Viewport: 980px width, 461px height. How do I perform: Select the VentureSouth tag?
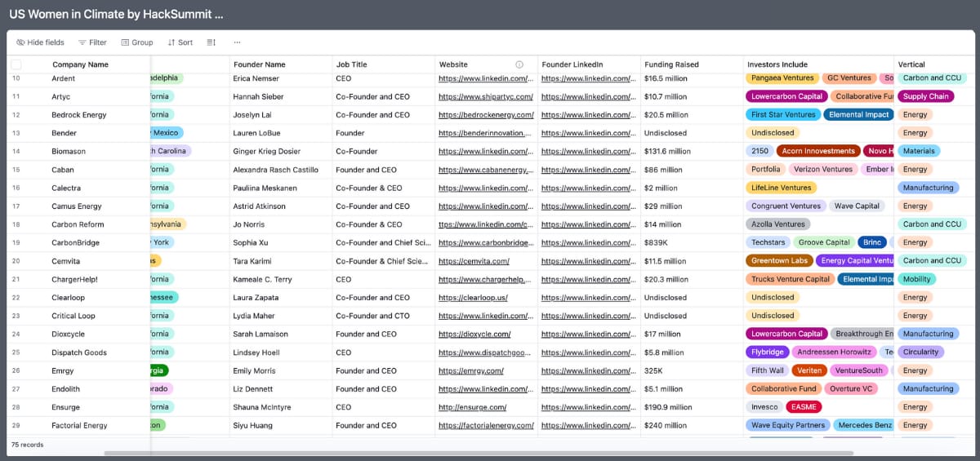859,370
